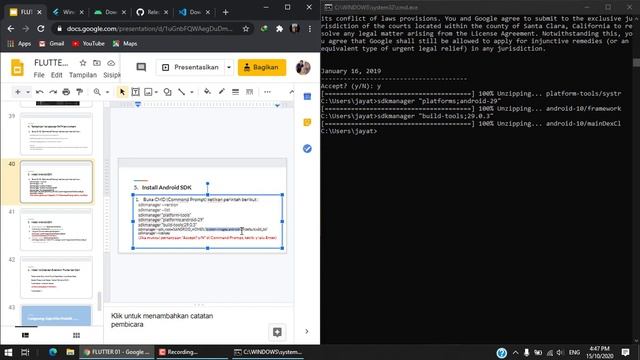Select the text box tool
640x360 pixels.
[136, 92]
